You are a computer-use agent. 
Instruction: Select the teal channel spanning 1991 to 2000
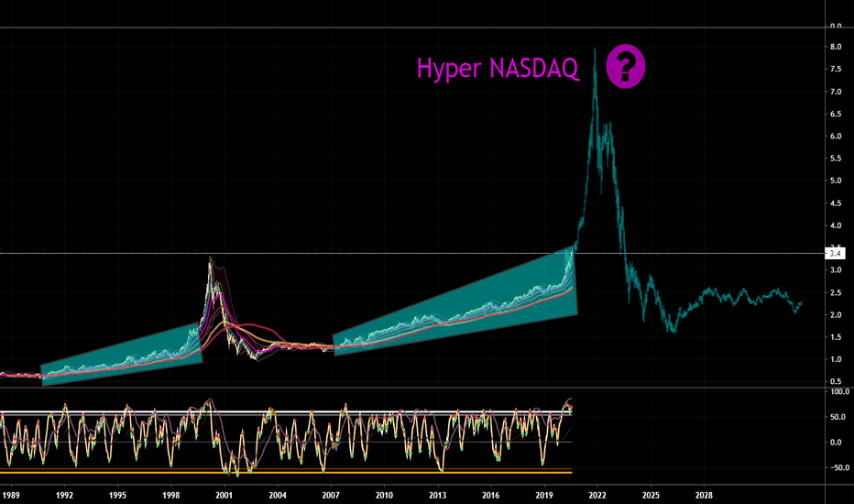(x=122, y=355)
